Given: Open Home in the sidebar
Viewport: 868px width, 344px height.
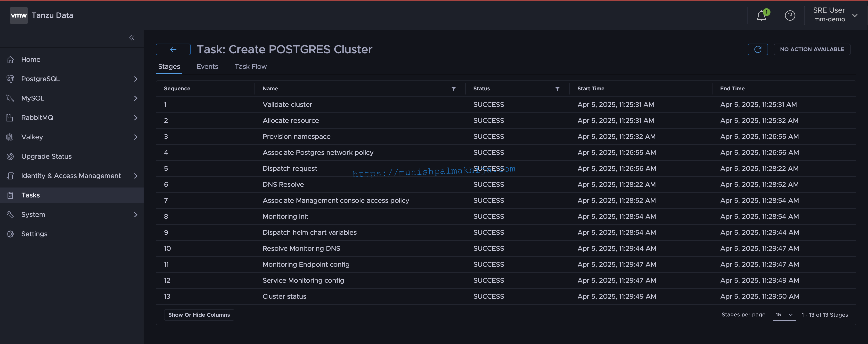Looking at the screenshot, I should click(x=31, y=60).
